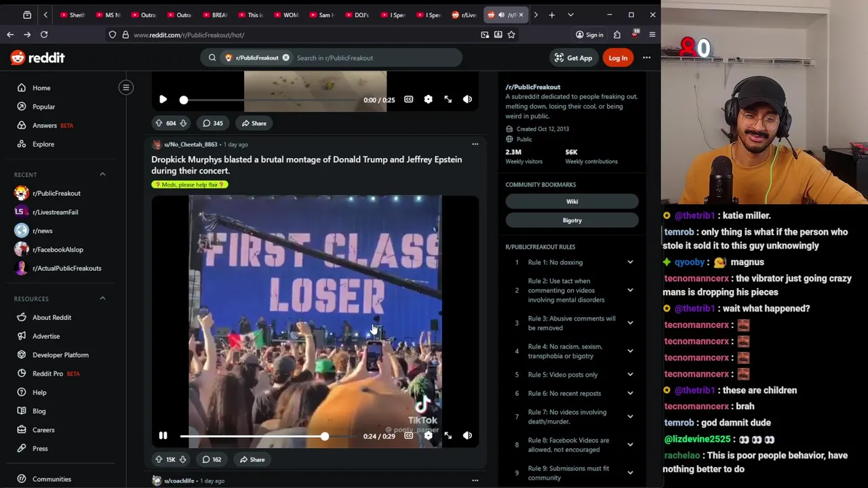Toggle fullscreen on Dropkick Murphys video
This screenshot has height=488, width=868.
448,436
